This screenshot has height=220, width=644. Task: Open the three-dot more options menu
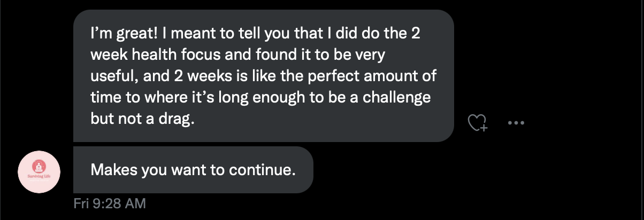(516, 123)
